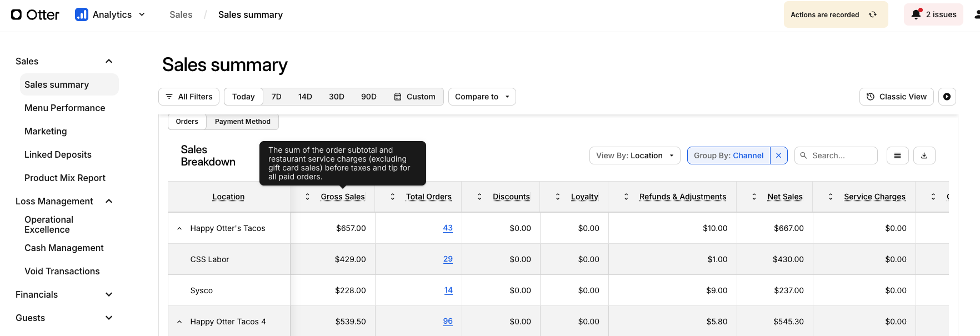Click the play tutorial icon button

click(x=947, y=97)
